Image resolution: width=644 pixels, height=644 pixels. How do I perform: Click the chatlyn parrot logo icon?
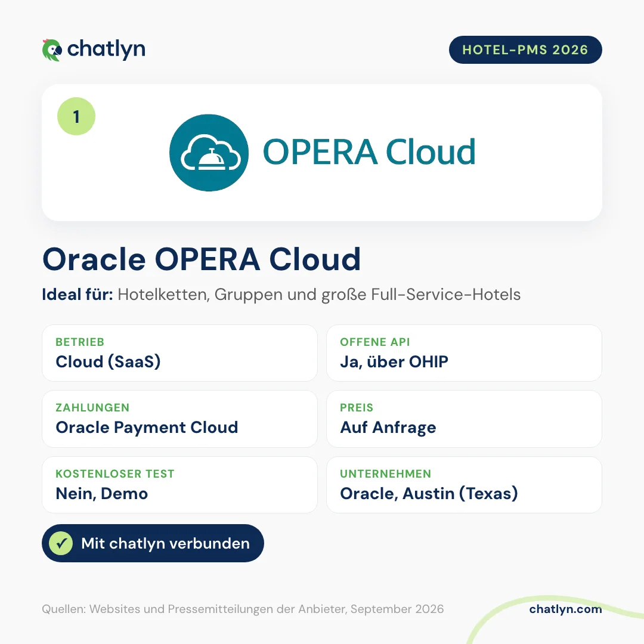[x=52, y=50]
